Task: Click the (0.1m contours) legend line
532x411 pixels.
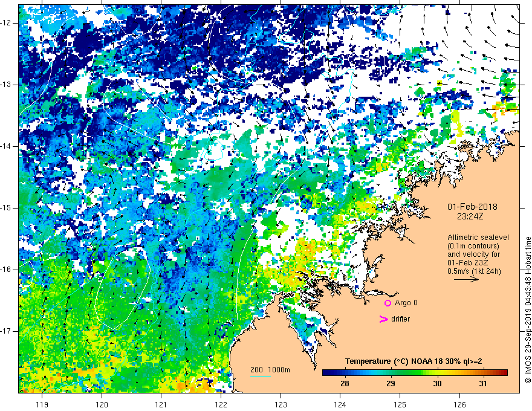Action: (473, 246)
